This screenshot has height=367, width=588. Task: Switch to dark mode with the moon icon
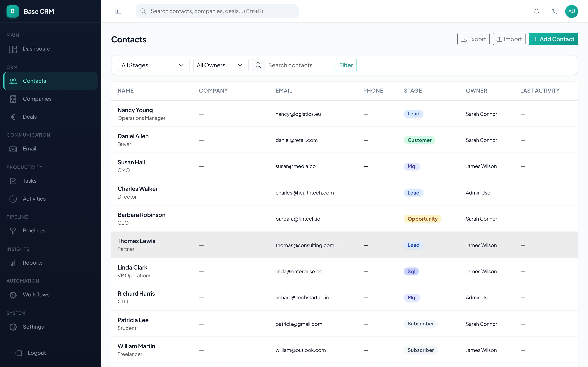click(x=554, y=11)
